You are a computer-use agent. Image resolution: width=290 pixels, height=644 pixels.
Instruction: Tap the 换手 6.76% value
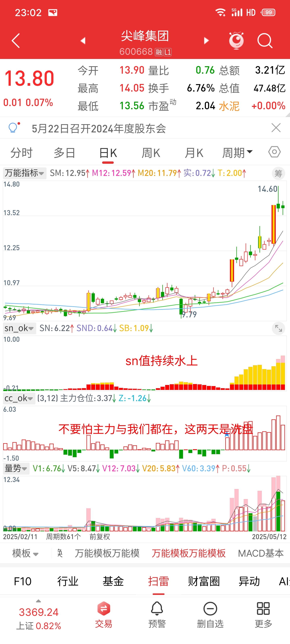pos(201,88)
